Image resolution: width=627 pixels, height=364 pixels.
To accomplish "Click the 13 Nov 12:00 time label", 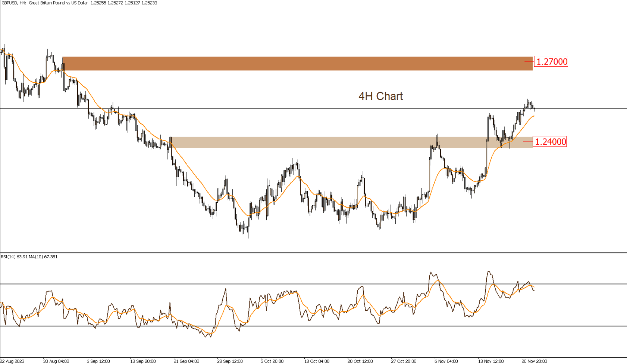I will click(x=491, y=361).
